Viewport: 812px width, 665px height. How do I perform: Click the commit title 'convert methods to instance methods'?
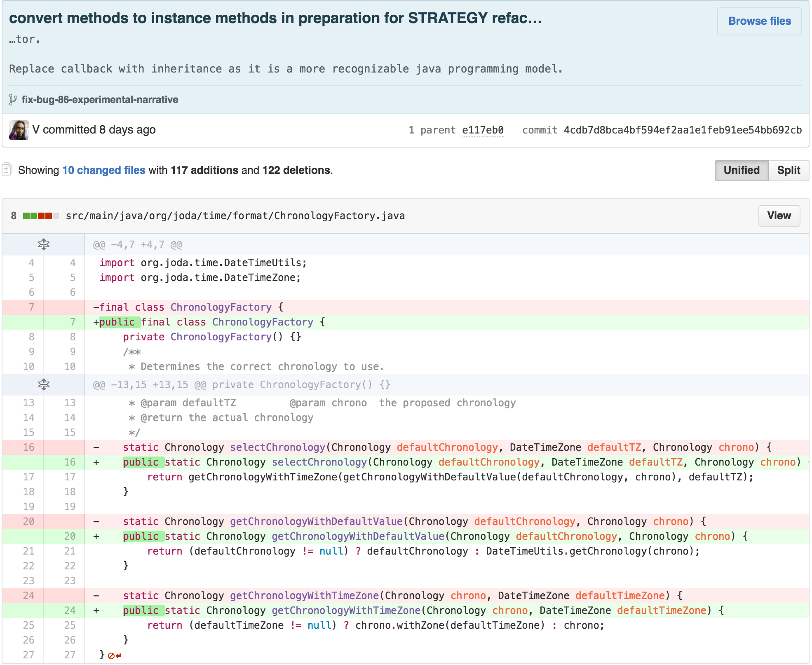276,18
